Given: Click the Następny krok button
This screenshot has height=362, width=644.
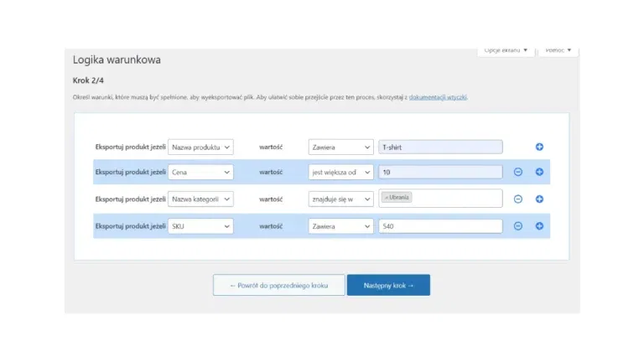Looking at the screenshot, I should coord(388,285).
